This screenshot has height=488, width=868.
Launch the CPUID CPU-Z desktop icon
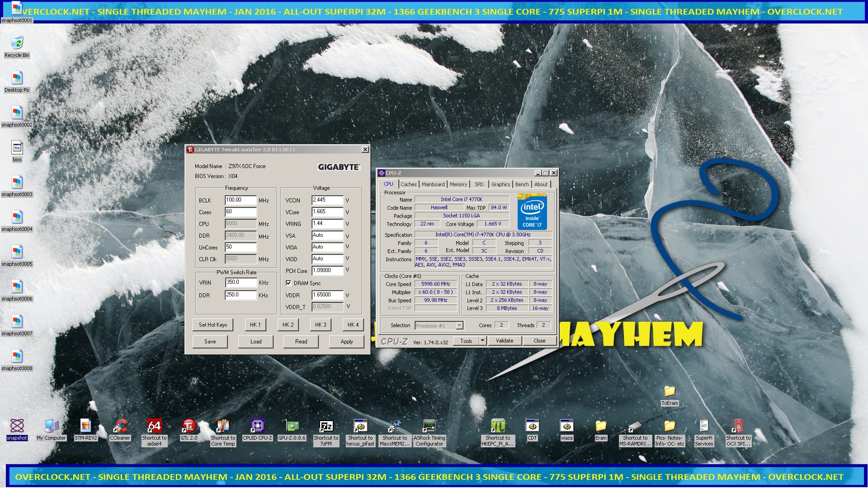point(258,430)
